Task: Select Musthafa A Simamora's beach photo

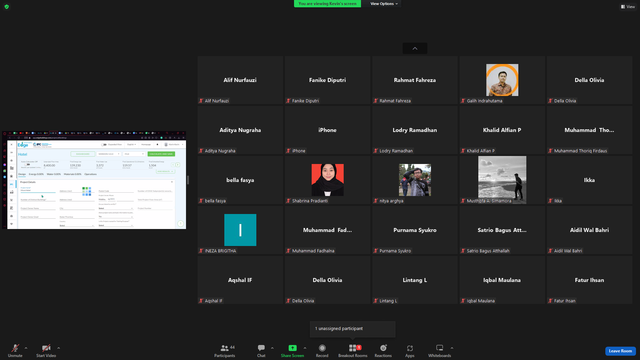Action: [x=502, y=180]
